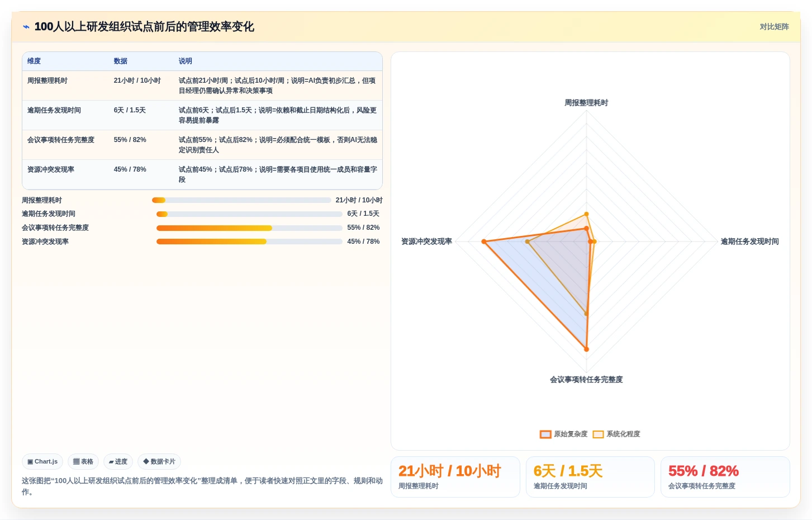Viewport: 812px width, 520px height.
Task: Click progress row label 资源冲突发现率
Action: 45,242
